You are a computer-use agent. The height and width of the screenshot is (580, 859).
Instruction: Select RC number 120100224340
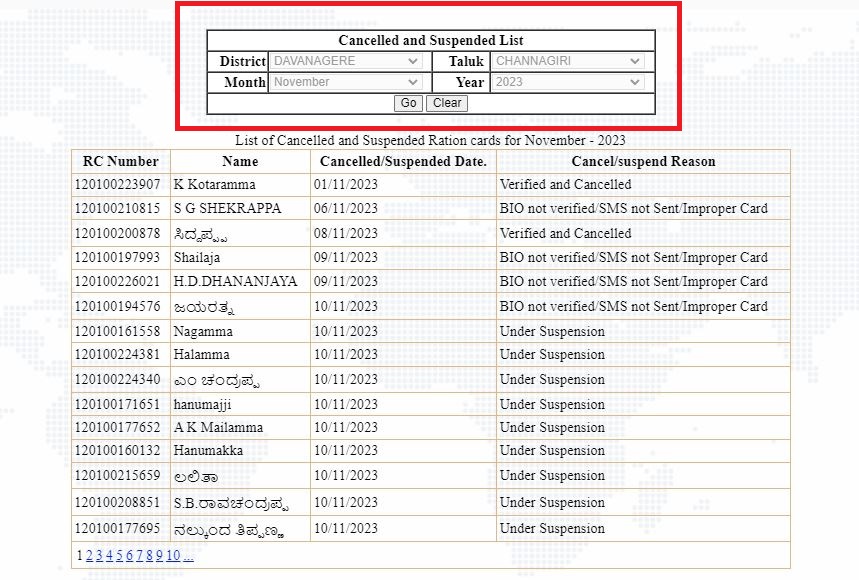pyautogui.click(x=117, y=380)
